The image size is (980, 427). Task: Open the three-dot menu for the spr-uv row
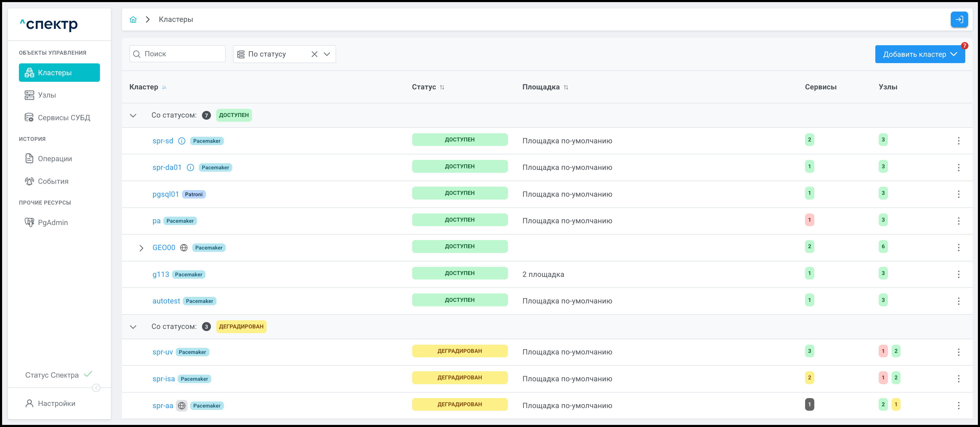click(x=958, y=352)
